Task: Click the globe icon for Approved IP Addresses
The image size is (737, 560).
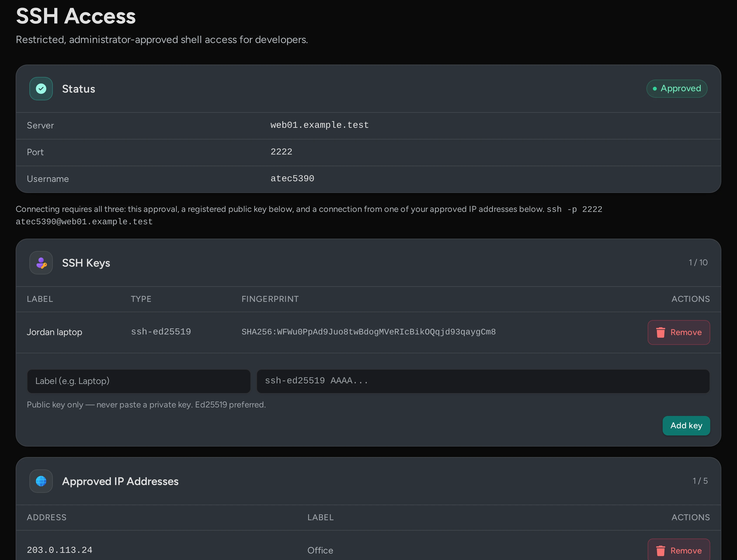Action: pyautogui.click(x=41, y=481)
